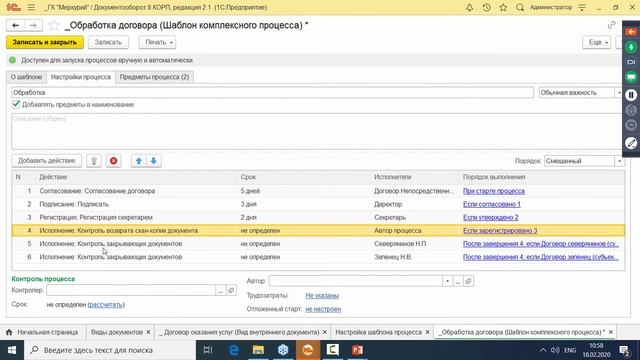This screenshot has height=360, width=640.
Task: Expand Автор field dropdown arrow
Action: [x=447, y=281]
